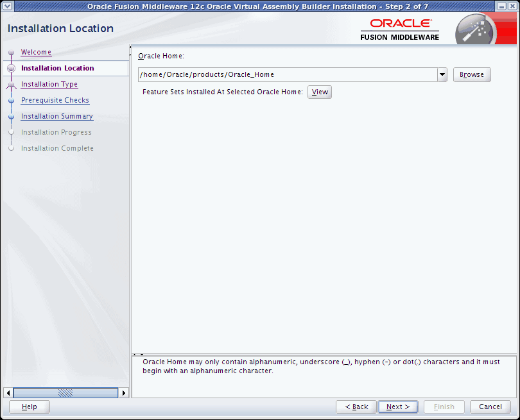This screenshot has width=520, height=420.
Task: Minimize the installer window
Action: pos(501,6)
